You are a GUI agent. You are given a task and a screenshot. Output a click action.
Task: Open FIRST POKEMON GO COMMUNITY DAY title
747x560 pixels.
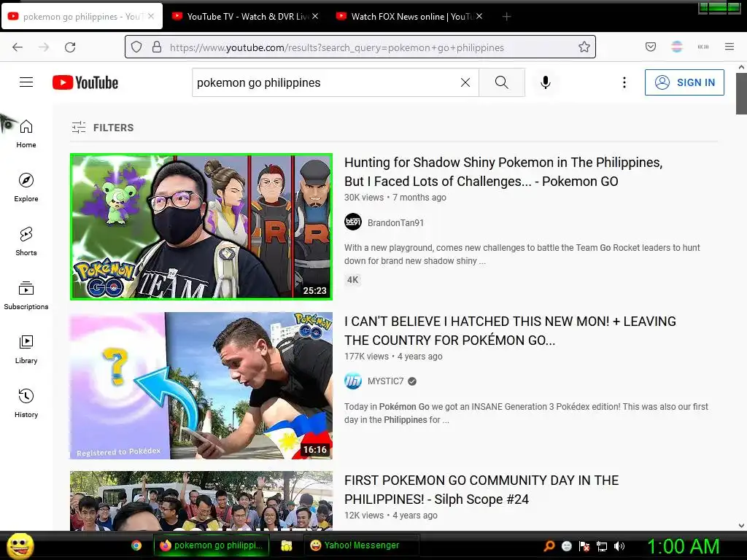point(481,490)
